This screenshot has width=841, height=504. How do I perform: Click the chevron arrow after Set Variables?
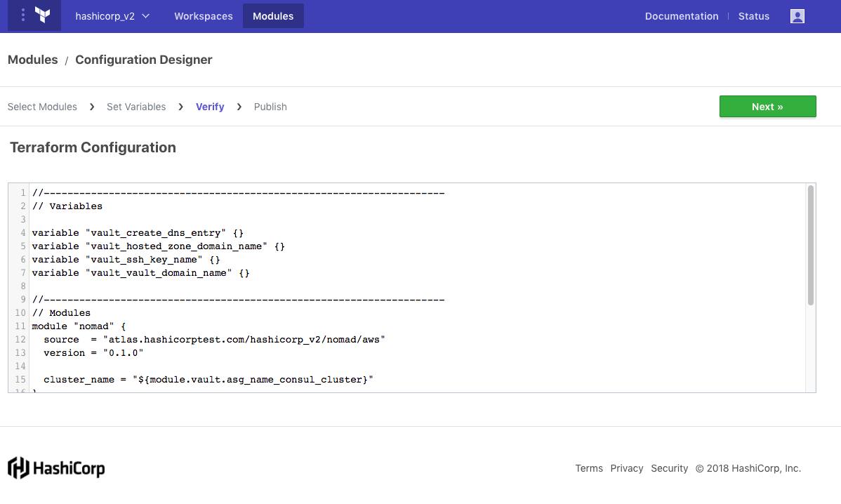pyautogui.click(x=181, y=107)
